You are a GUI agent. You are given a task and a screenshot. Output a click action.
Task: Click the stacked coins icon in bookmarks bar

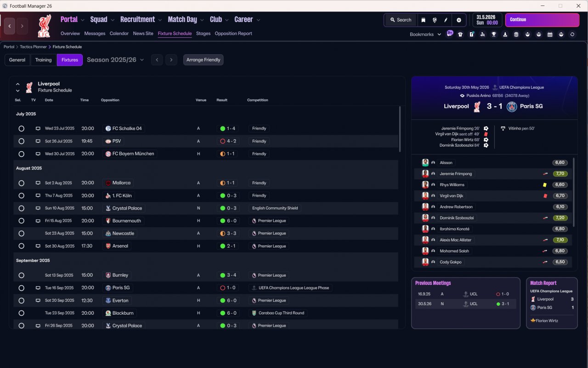pos(516,34)
